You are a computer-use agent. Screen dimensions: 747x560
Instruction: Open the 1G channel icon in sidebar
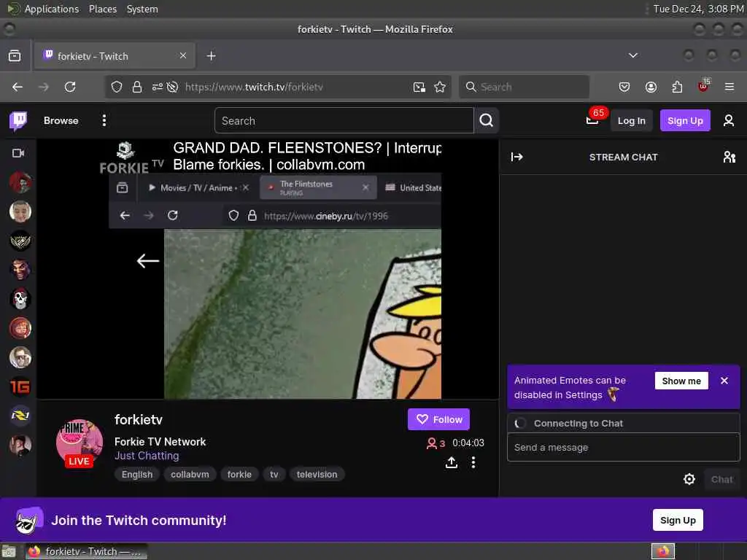point(20,386)
